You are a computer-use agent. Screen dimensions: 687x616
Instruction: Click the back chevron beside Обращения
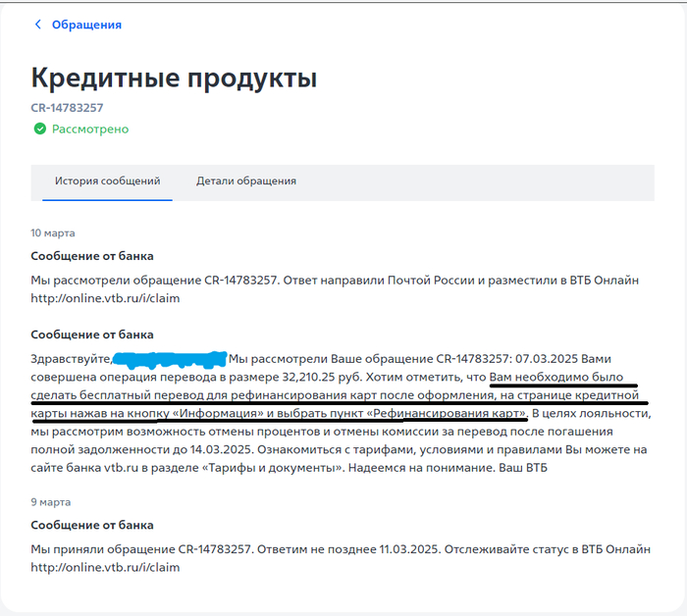point(38,25)
